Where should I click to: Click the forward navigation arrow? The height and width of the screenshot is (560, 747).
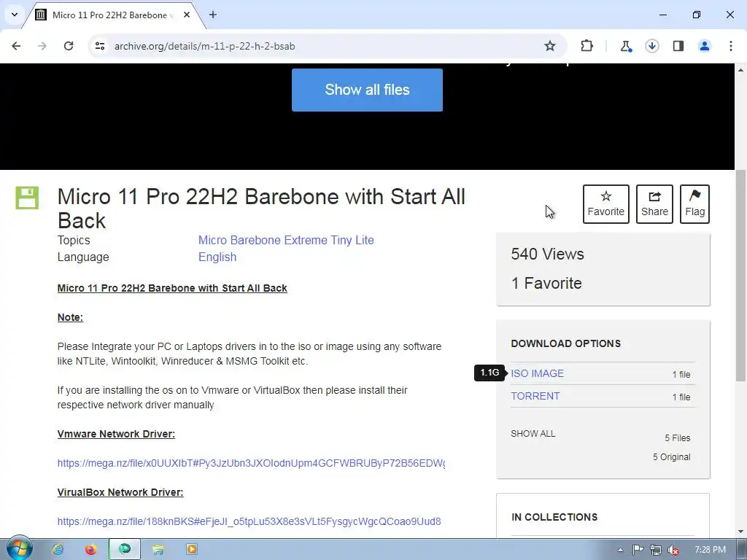pos(42,46)
